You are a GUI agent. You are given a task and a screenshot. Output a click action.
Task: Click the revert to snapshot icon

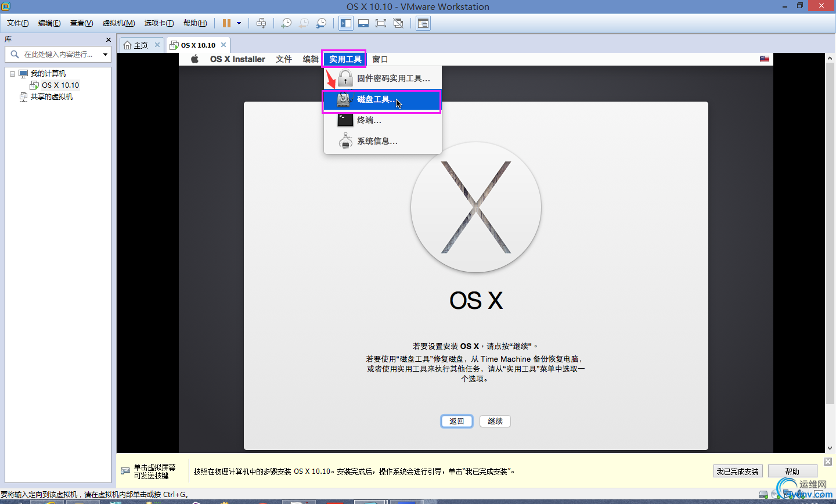click(304, 23)
